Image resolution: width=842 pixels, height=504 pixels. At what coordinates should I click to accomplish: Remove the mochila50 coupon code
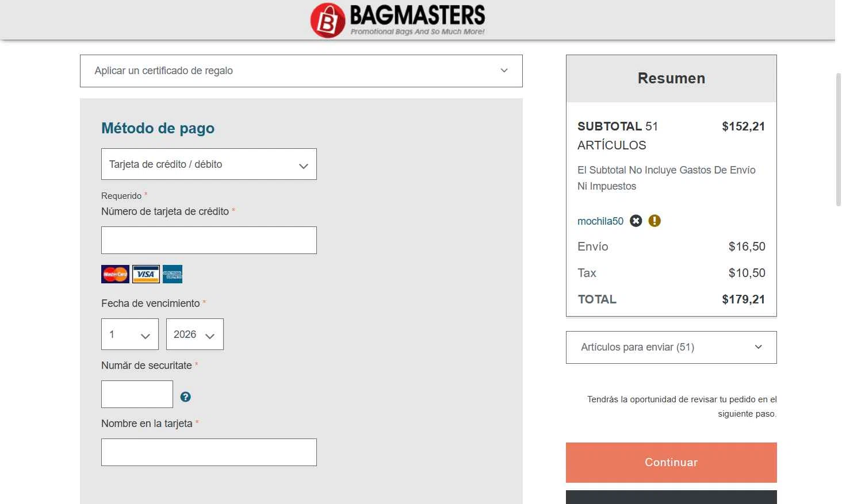pos(636,221)
